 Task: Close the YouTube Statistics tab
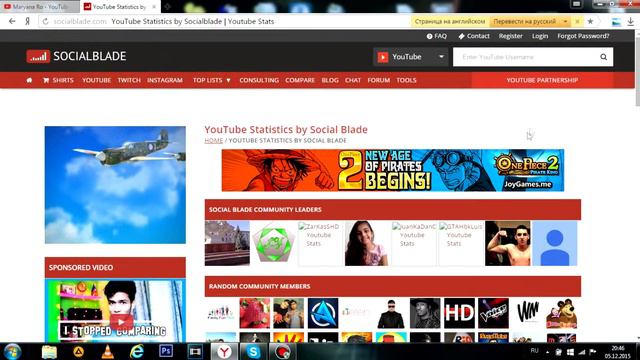(x=154, y=7)
